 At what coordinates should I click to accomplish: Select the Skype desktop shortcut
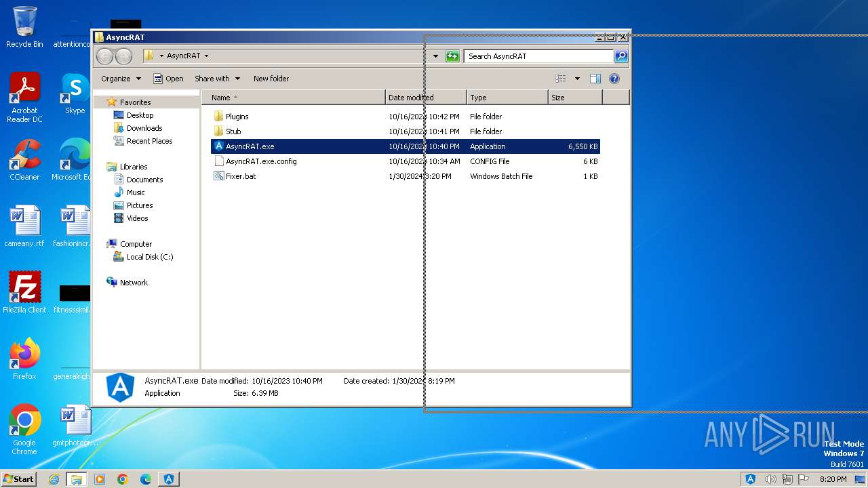(75, 94)
